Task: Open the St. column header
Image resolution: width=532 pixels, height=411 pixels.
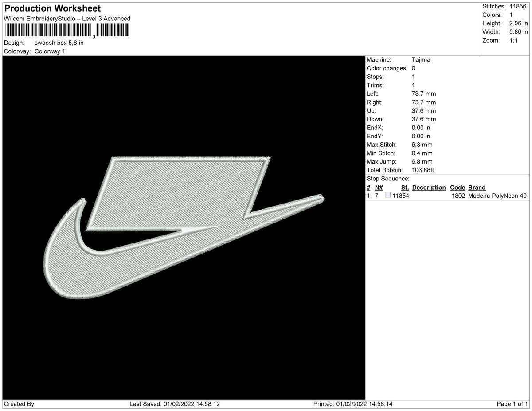Action: (x=405, y=187)
